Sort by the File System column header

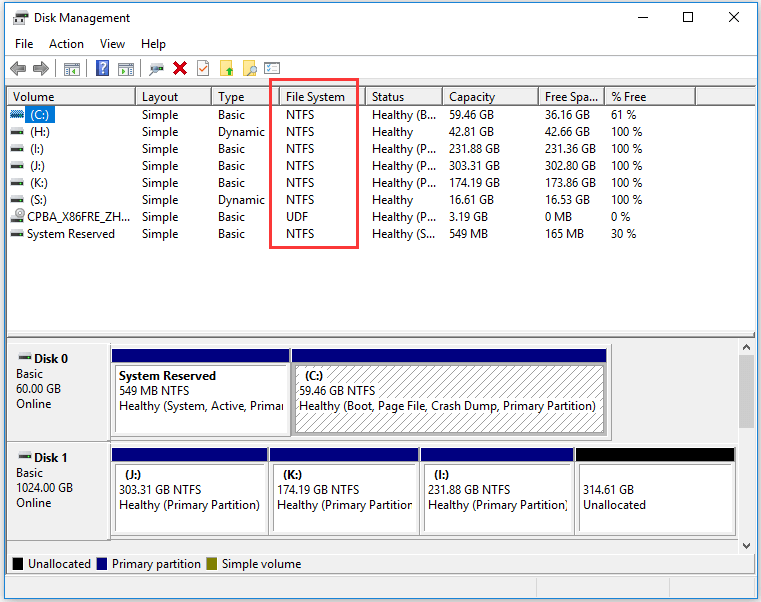click(322, 97)
